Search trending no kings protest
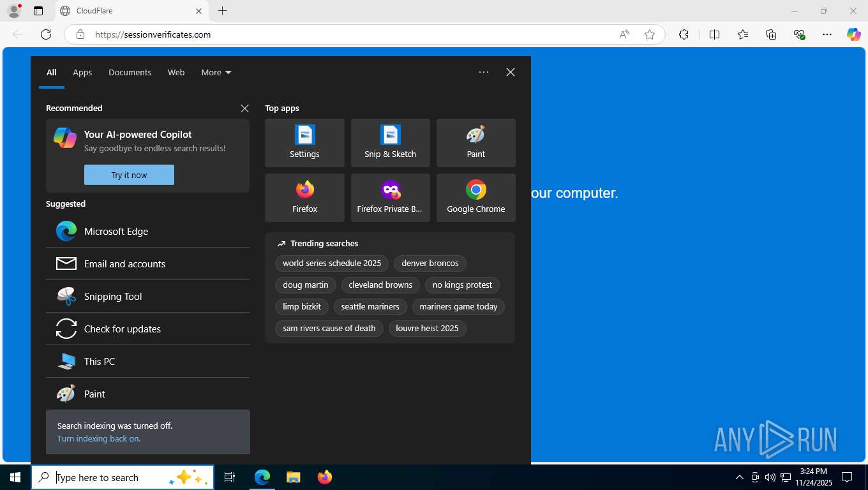 pyautogui.click(x=462, y=285)
